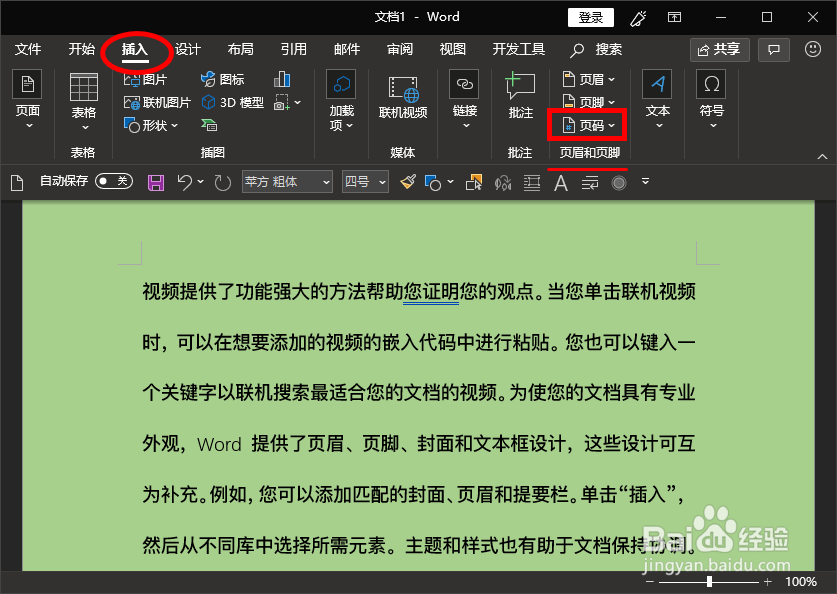
Task: Switch to the 设计 (Design) tab
Action: point(188,50)
